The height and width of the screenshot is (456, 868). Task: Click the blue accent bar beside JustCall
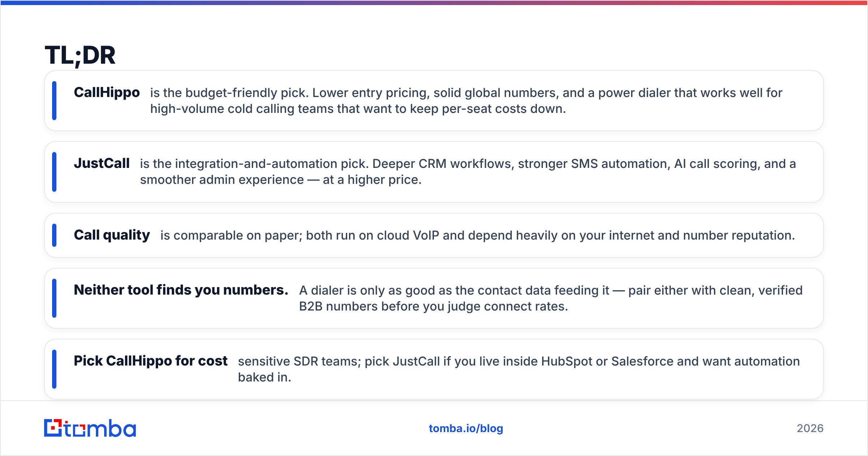pyautogui.click(x=54, y=172)
